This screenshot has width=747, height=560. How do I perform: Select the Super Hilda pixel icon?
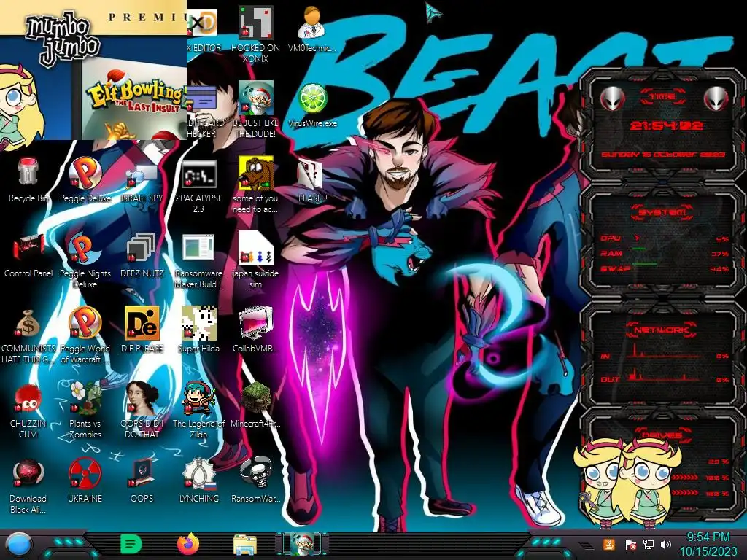198,330
